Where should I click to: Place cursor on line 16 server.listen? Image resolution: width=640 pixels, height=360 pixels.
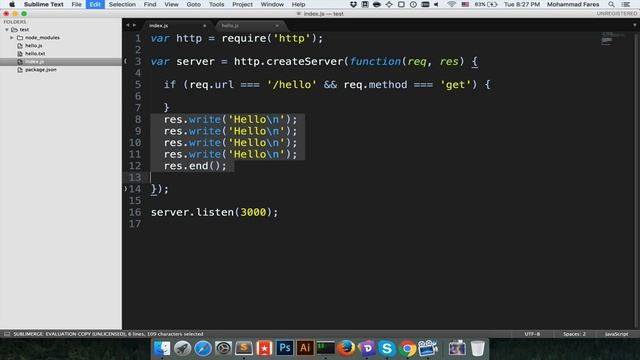[214, 212]
